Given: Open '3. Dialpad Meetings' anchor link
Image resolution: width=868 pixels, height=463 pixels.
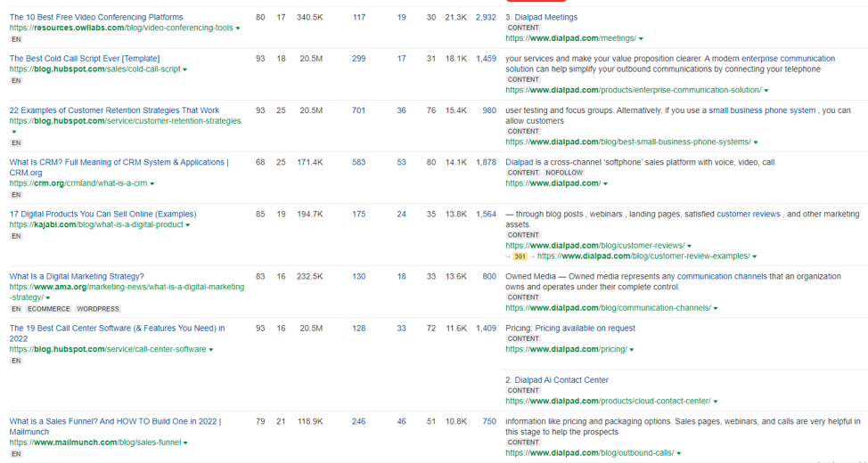Looking at the screenshot, I should pyautogui.click(x=542, y=17).
